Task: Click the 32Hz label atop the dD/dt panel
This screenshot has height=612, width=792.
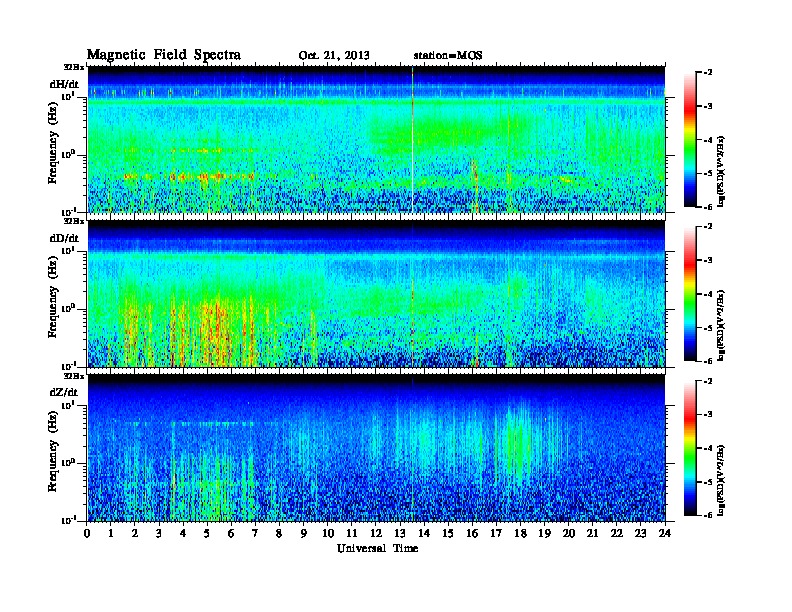Action: 74,221
